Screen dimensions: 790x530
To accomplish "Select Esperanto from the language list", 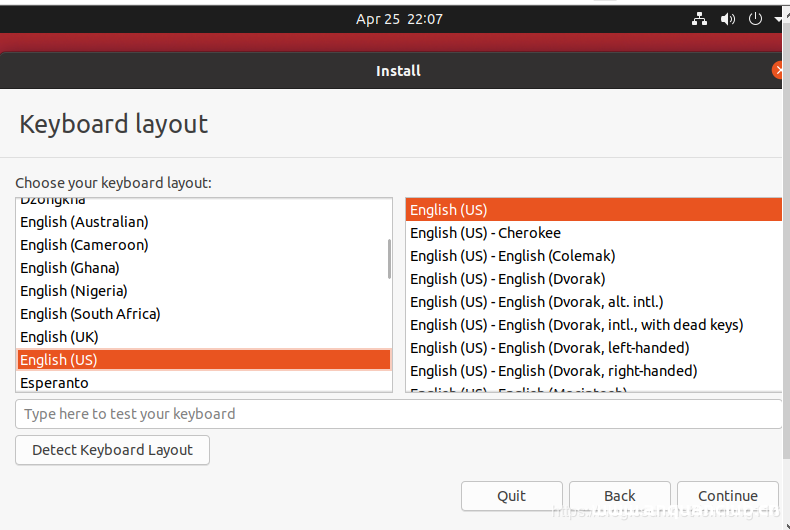I will tap(54, 383).
